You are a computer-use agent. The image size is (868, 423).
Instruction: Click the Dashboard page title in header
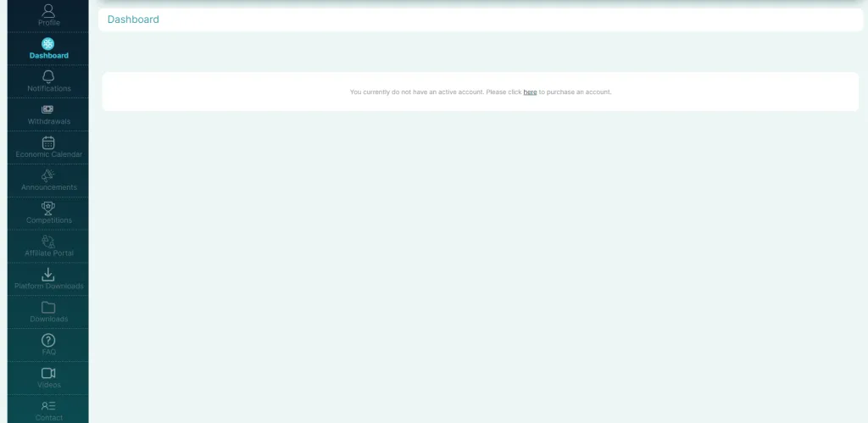(x=133, y=19)
